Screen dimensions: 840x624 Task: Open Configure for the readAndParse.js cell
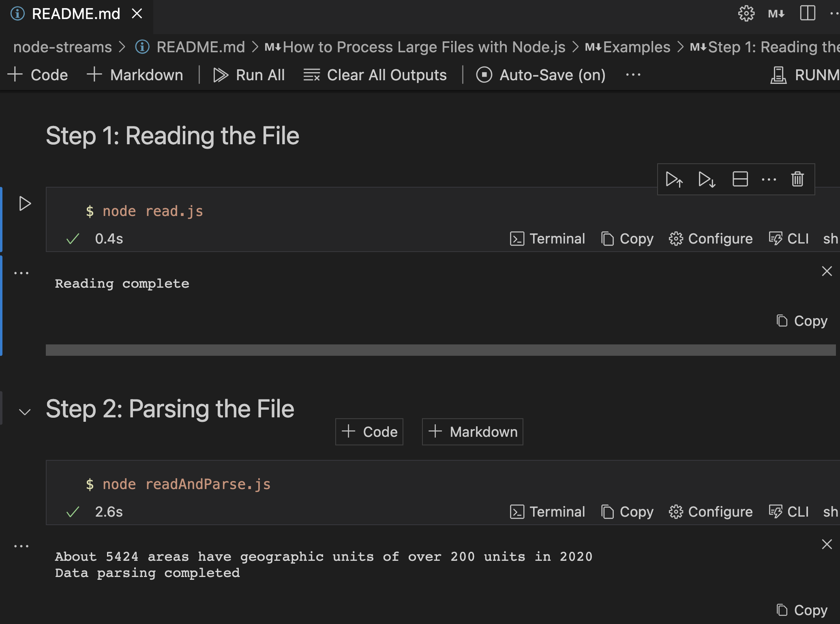click(710, 512)
